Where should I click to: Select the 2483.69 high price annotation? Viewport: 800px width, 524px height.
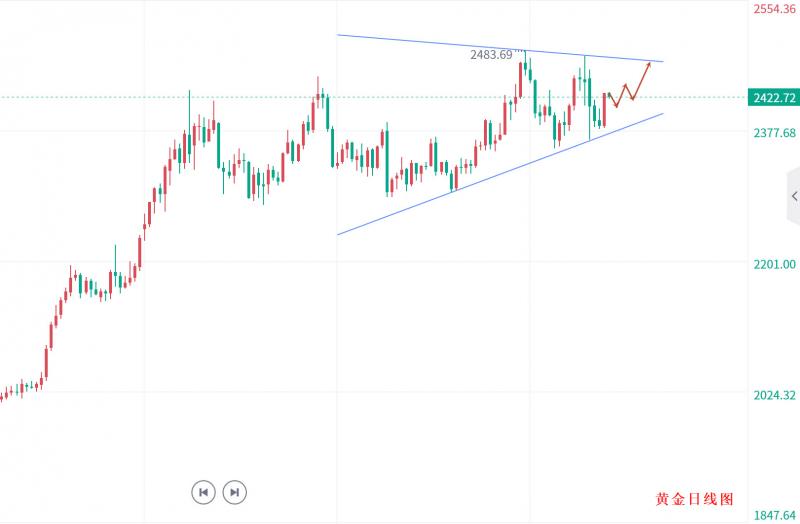point(491,54)
